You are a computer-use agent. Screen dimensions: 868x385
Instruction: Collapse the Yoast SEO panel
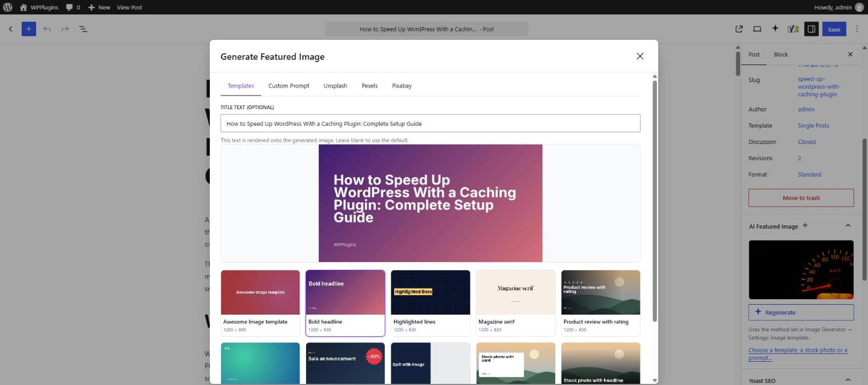coord(848,381)
